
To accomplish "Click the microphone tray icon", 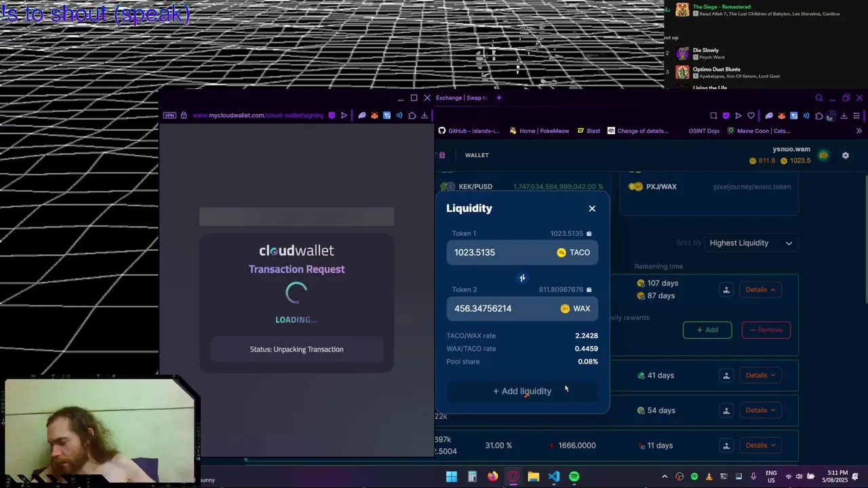I will pos(753,476).
